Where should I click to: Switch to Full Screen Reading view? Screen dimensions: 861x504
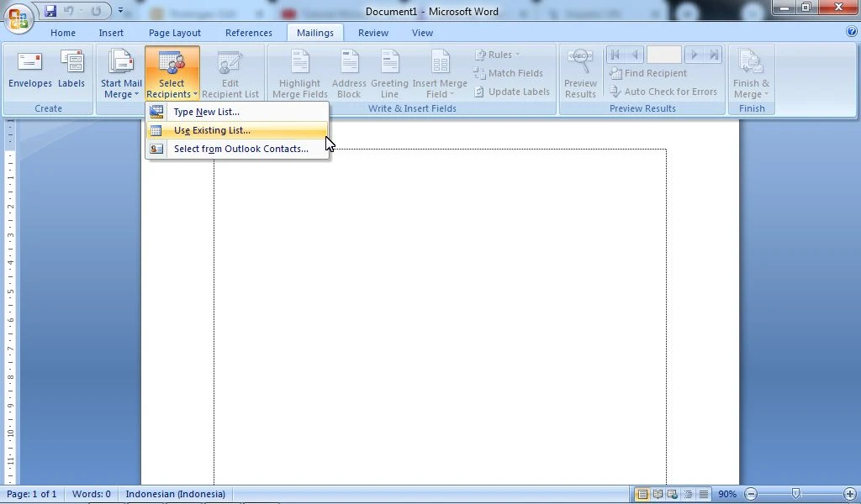[658, 494]
